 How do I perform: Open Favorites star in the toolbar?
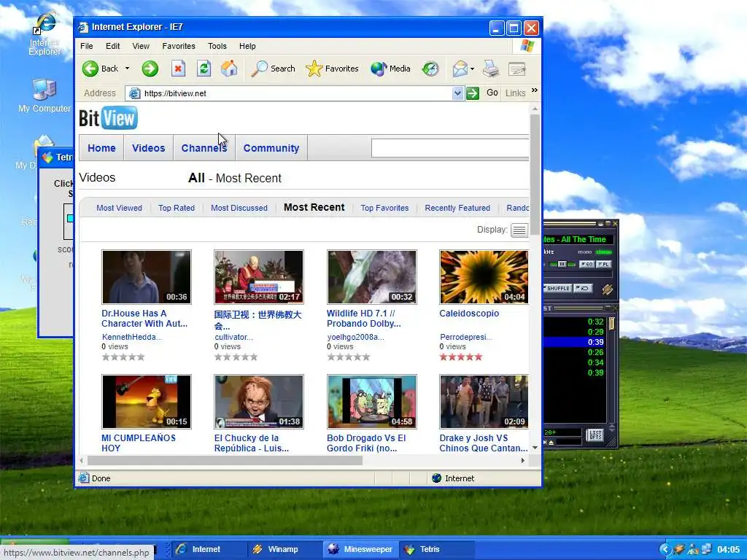click(332, 69)
